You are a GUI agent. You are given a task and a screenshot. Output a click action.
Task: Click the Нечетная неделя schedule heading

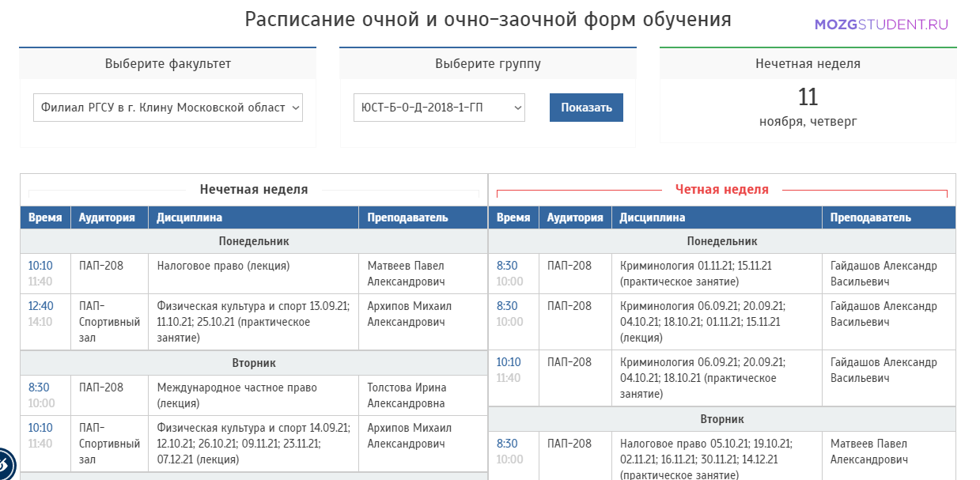click(254, 190)
